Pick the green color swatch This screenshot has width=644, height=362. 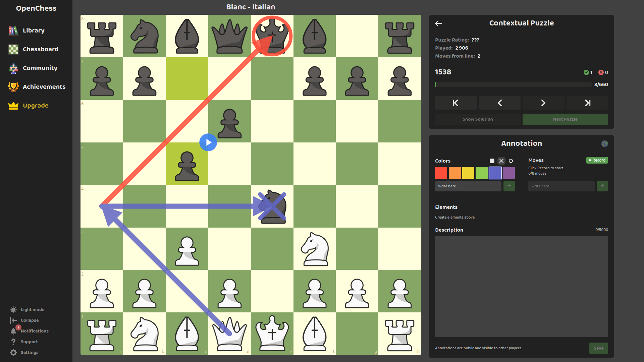pyautogui.click(x=482, y=173)
